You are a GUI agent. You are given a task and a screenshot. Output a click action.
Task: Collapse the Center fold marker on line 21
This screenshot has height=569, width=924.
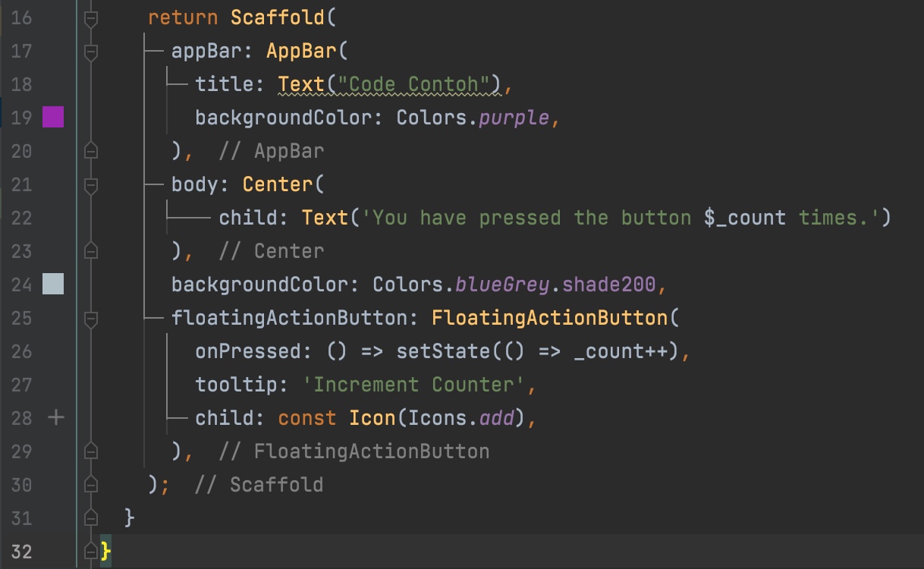pos(91,185)
